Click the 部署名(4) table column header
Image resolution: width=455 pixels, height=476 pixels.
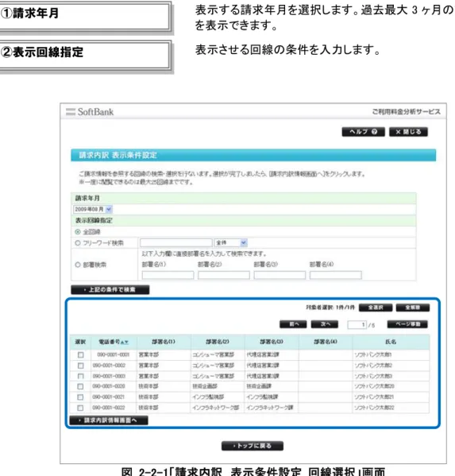(x=326, y=342)
